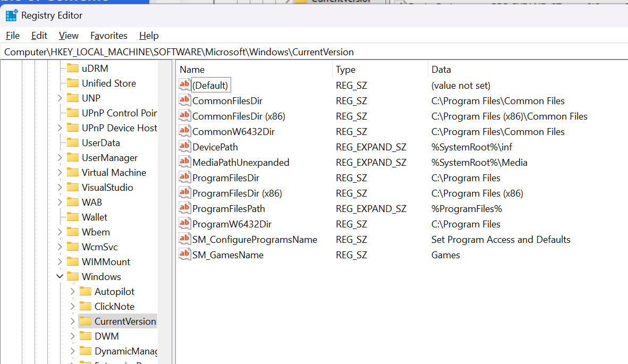Screen dimensions: 628x364
Task: Select the CurrentVersion key
Action: tap(125, 321)
